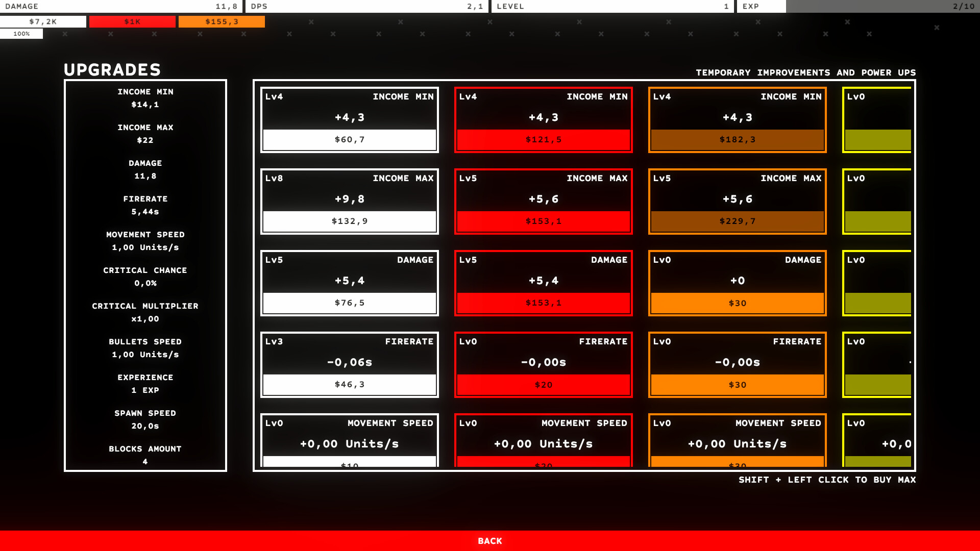Select the white Lv5 Damage upgrade
The height and width of the screenshot is (551, 980).
point(349,283)
